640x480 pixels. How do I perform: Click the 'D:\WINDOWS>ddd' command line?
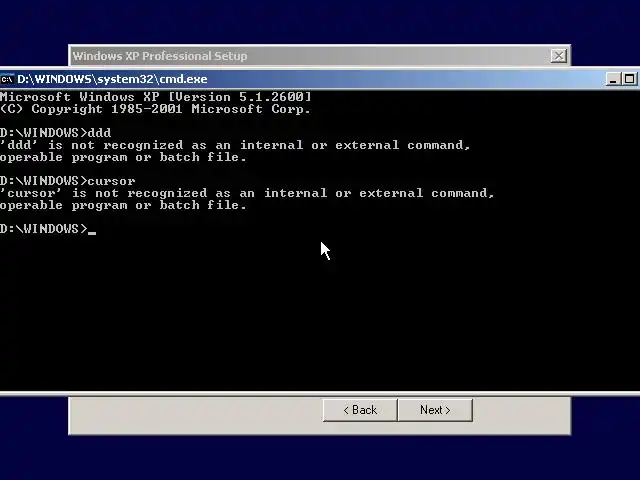click(56, 133)
